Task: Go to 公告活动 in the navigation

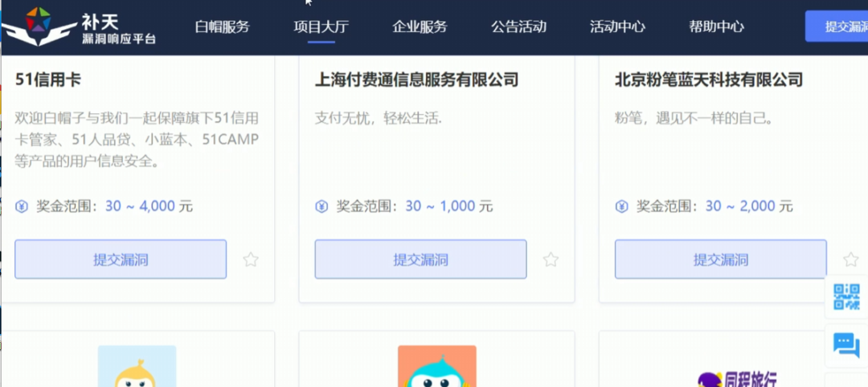Action: 518,26
